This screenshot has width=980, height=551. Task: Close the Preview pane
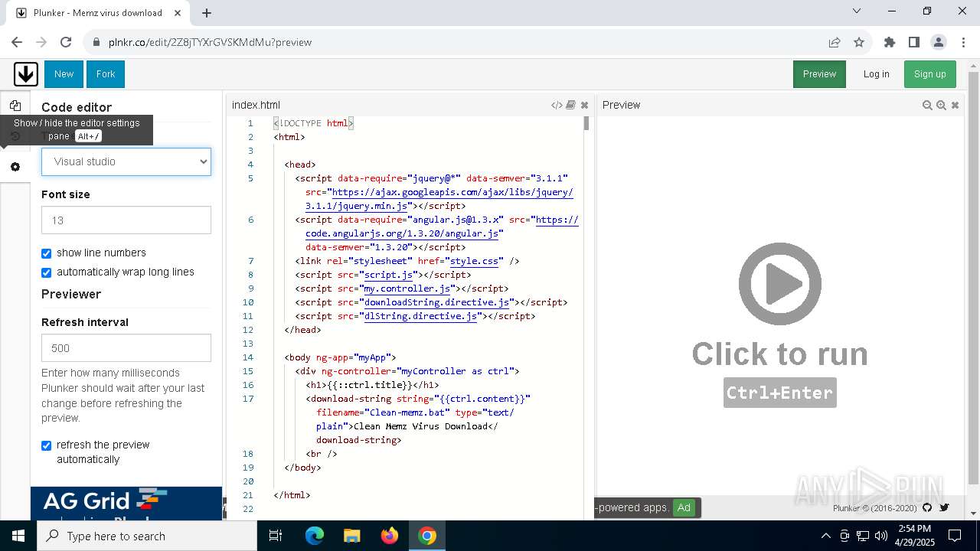955,105
